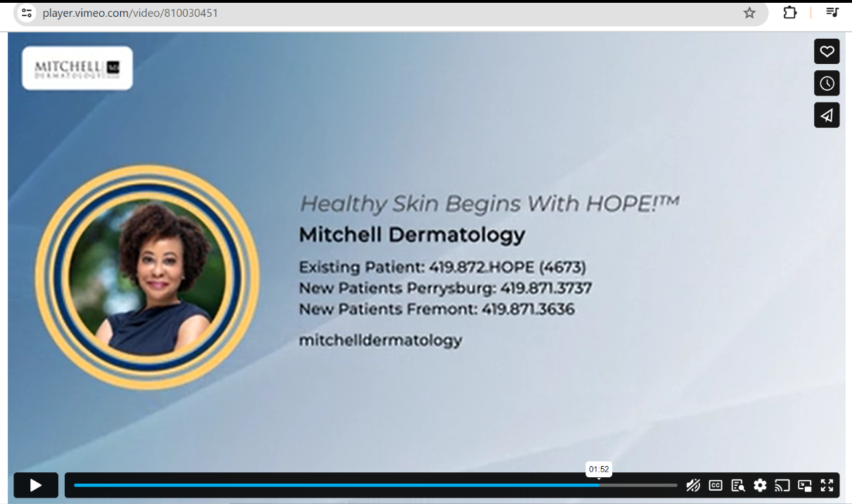Toggle closed captions CC button
The height and width of the screenshot is (504, 852).
coord(716,485)
